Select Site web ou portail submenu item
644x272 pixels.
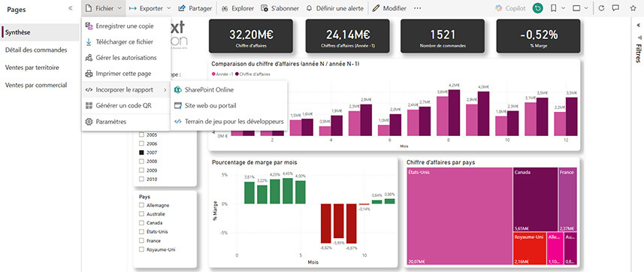[x=228, y=106]
